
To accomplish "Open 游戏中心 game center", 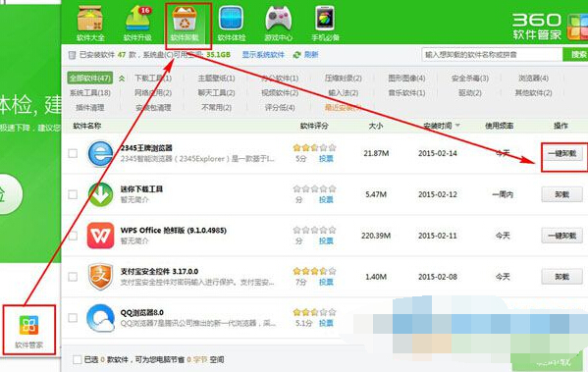I will tap(278, 23).
